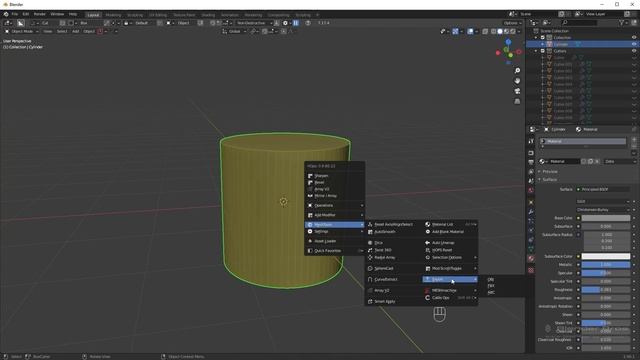Viewport: 640px width, 360px height.
Task: Open the Object Mode dropdown
Action: pos(22,31)
